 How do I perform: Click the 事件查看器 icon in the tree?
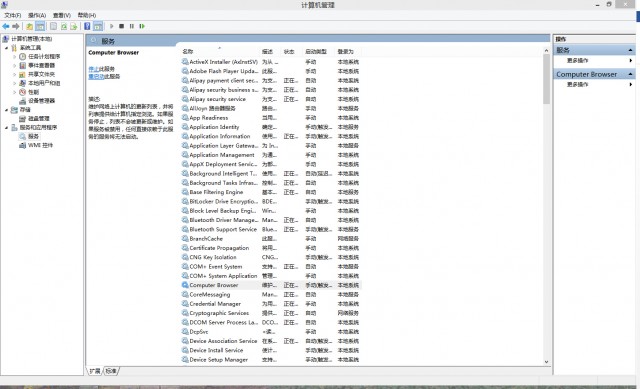click(23, 65)
